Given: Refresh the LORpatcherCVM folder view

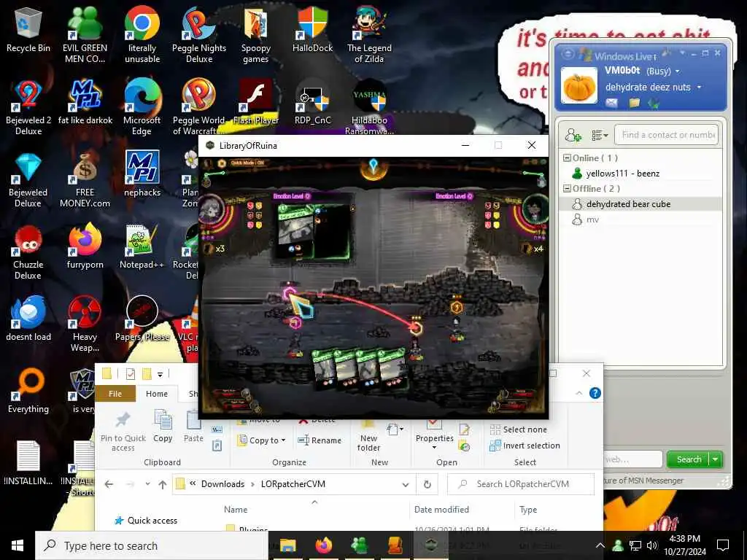Looking at the screenshot, I should pyautogui.click(x=427, y=484).
